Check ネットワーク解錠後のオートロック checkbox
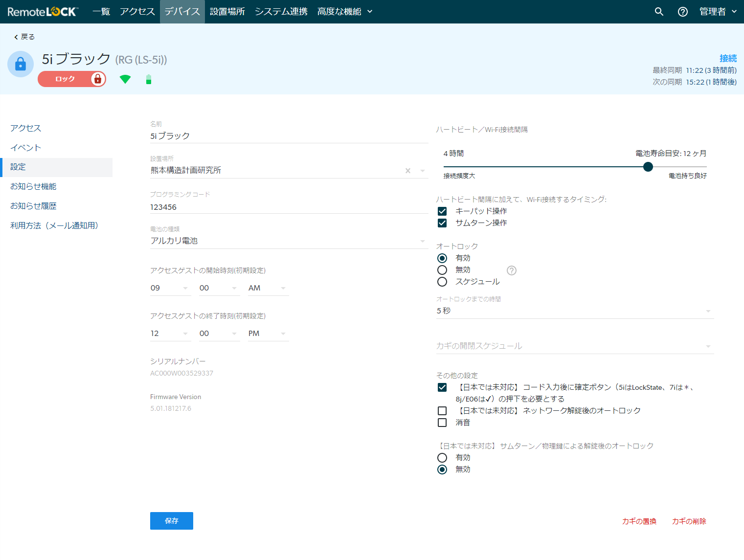This screenshot has width=744, height=560. [x=442, y=411]
